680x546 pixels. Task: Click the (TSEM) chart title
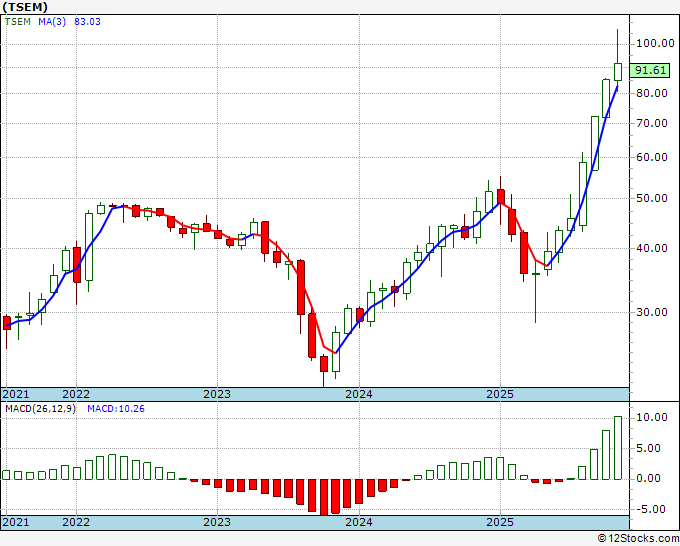pyautogui.click(x=24, y=7)
